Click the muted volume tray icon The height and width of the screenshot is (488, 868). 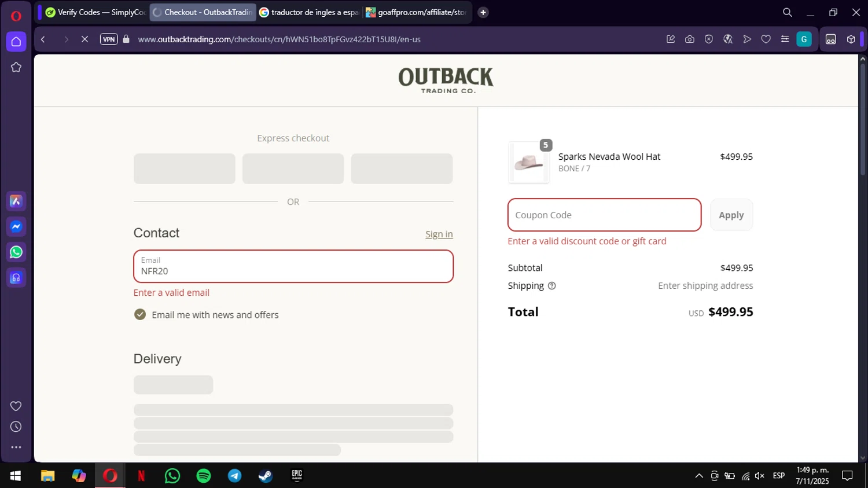760,476
